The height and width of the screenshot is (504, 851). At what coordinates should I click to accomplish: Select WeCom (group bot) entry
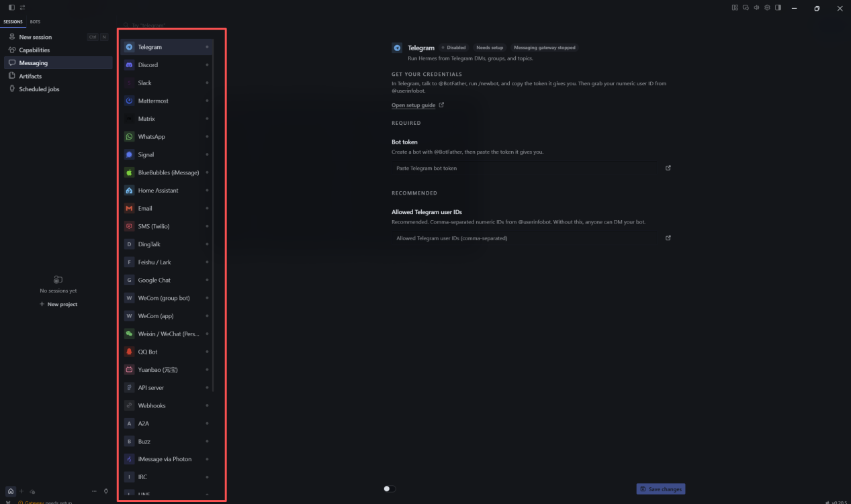point(167,298)
